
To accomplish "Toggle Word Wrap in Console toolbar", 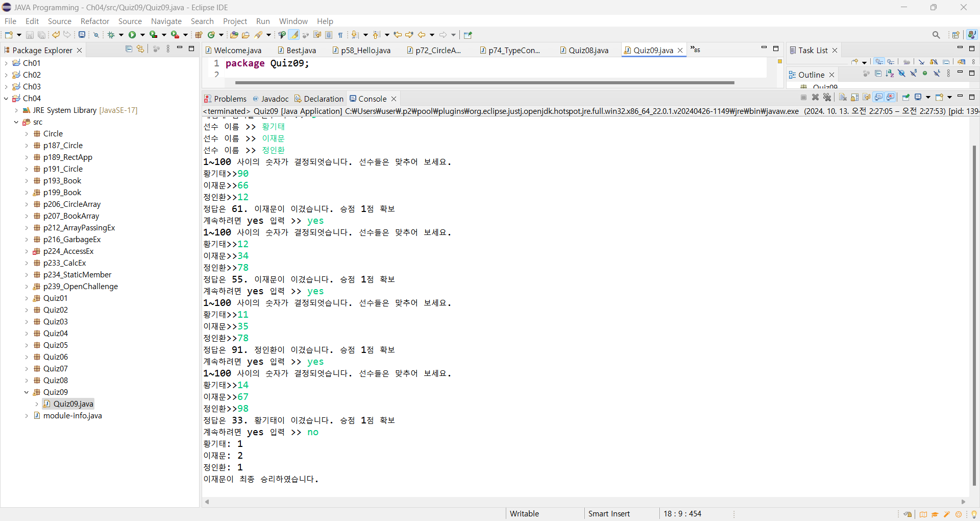I will [x=867, y=97].
